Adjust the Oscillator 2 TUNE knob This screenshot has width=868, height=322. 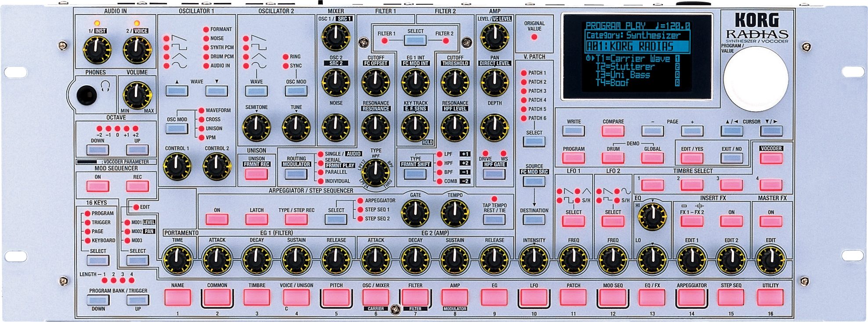296,127
